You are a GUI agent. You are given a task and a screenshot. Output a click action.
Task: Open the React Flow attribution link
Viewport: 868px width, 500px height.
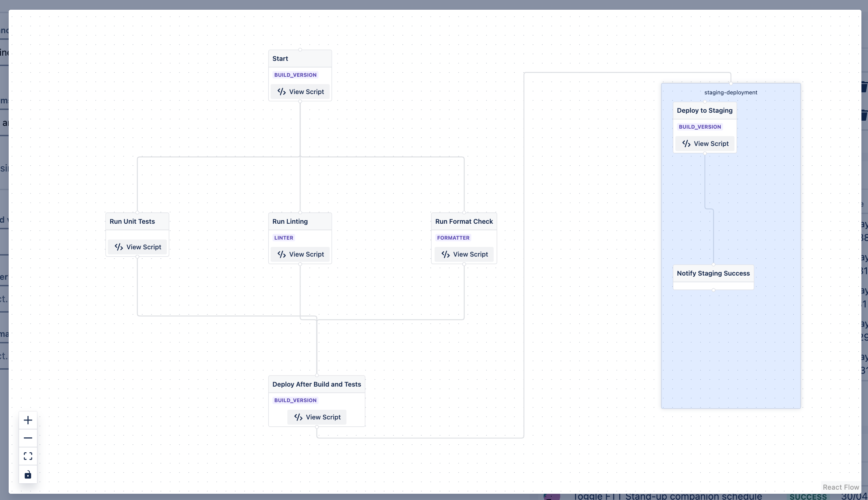pyautogui.click(x=841, y=487)
